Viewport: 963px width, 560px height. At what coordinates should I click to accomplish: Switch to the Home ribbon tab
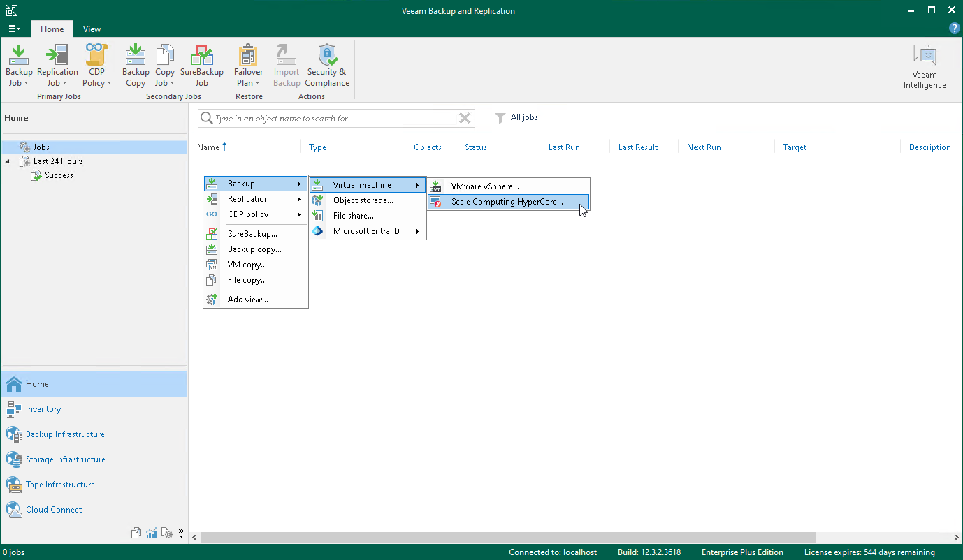pyautogui.click(x=52, y=29)
